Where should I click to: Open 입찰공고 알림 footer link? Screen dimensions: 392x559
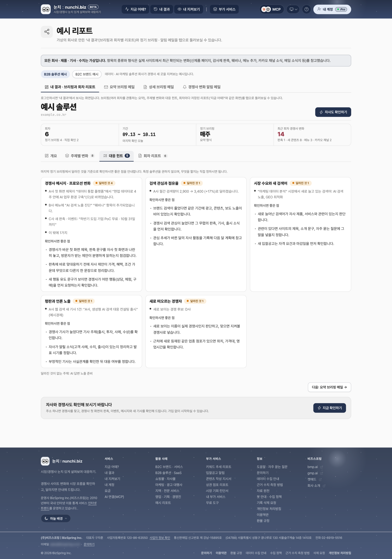[215, 473]
